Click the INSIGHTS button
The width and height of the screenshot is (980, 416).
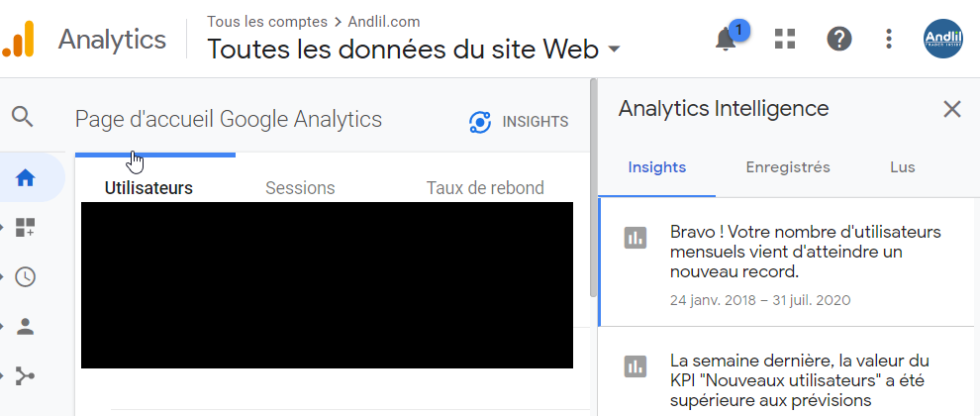[x=519, y=122]
